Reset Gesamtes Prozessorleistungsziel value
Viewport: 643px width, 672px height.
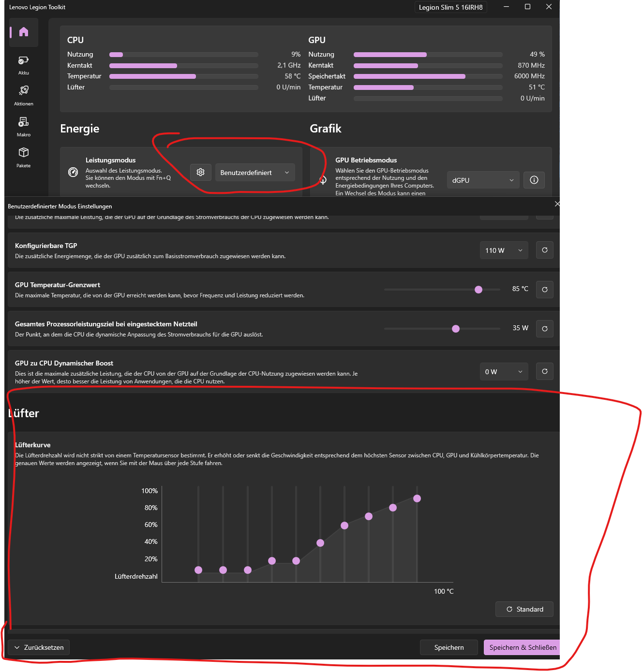click(545, 328)
